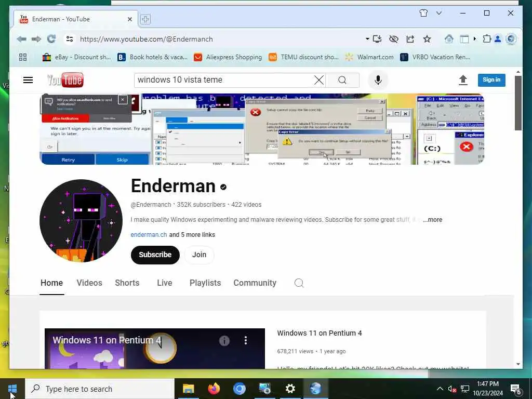Viewport: 532px width, 399px height.
Task: Open the address bar history dropdown arrow
Action: (367, 39)
